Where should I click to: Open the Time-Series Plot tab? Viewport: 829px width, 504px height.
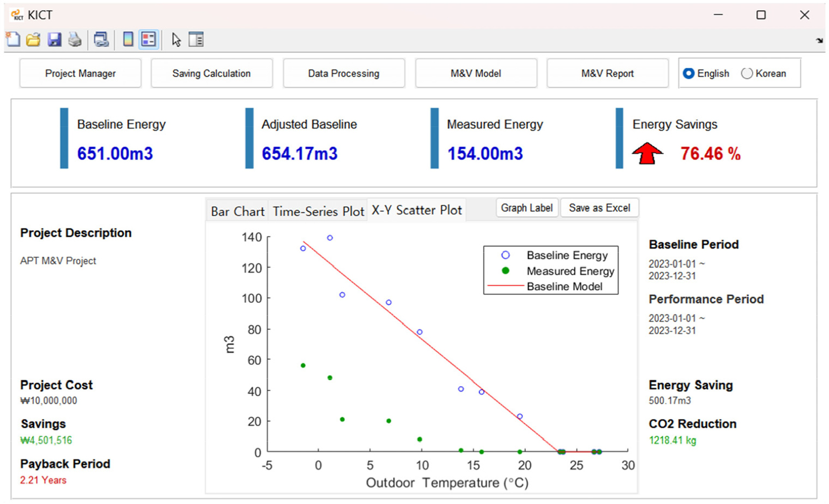coord(318,211)
